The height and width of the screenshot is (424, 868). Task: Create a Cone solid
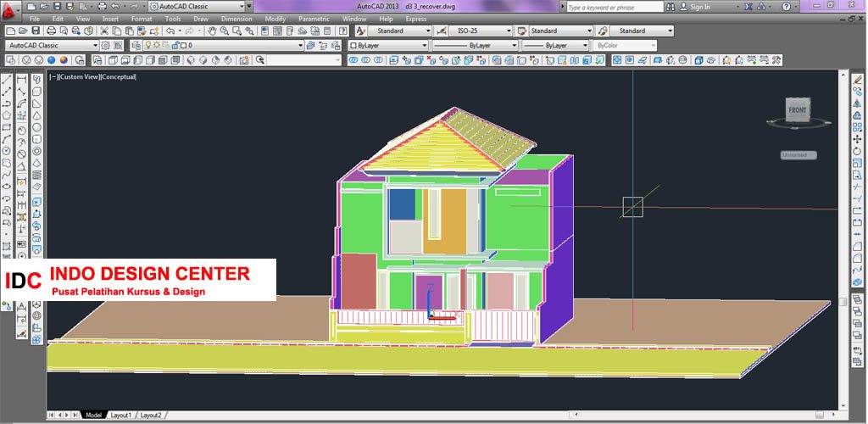tap(36, 115)
